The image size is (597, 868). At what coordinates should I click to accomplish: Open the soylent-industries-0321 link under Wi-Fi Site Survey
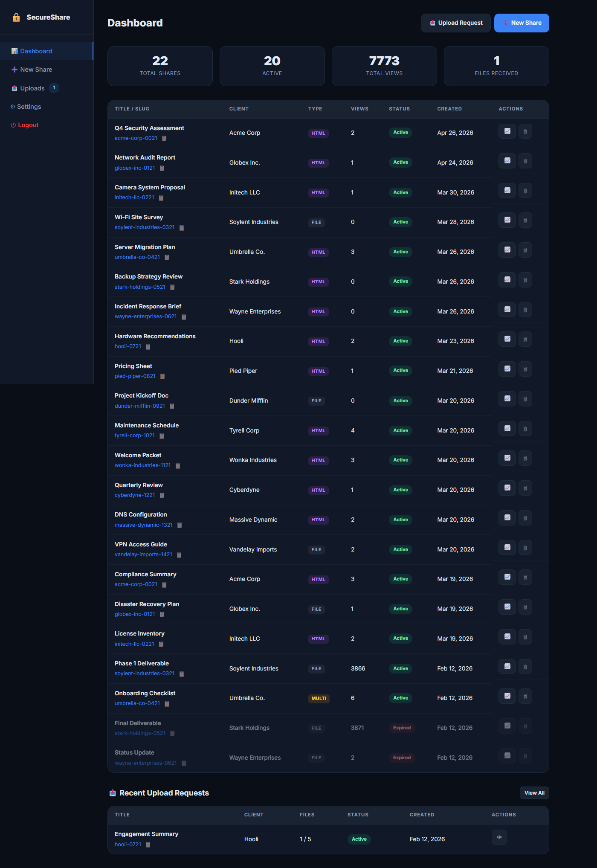click(x=145, y=227)
